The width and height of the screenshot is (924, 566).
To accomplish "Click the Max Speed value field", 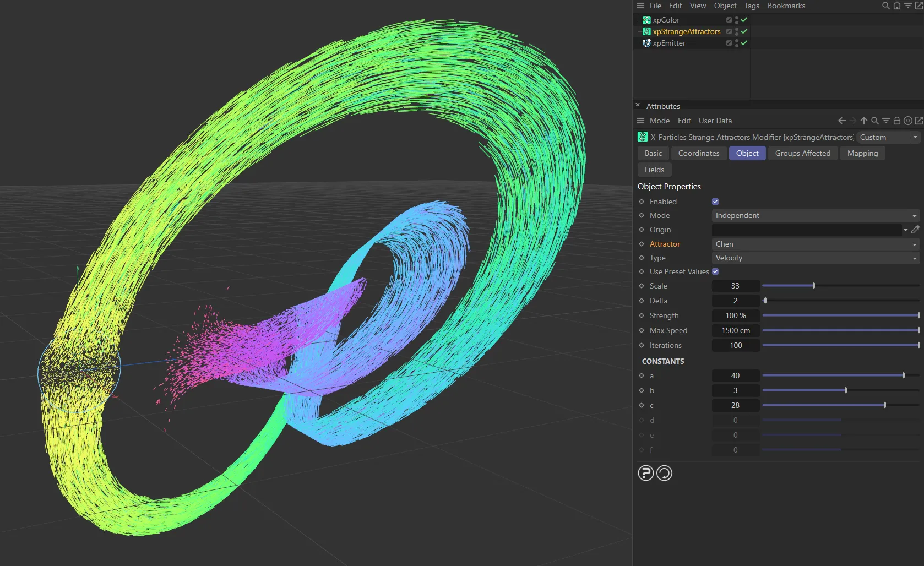I will [x=735, y=330].
